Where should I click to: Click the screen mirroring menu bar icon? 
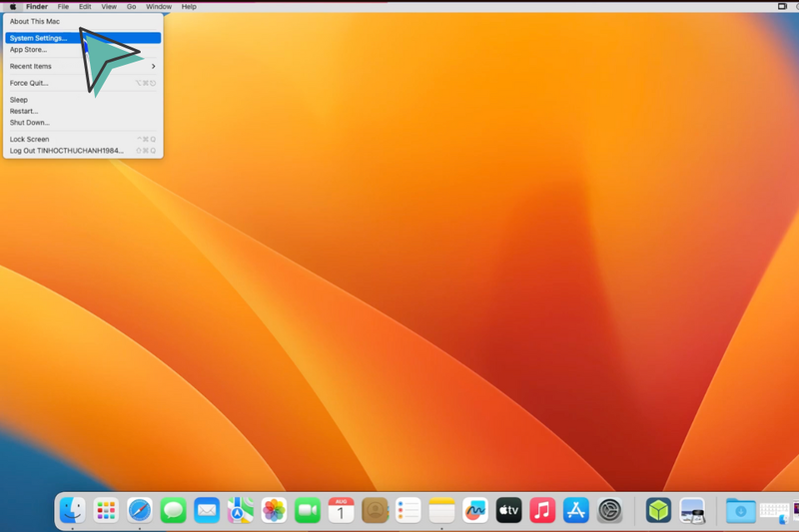tap(782, 7)
